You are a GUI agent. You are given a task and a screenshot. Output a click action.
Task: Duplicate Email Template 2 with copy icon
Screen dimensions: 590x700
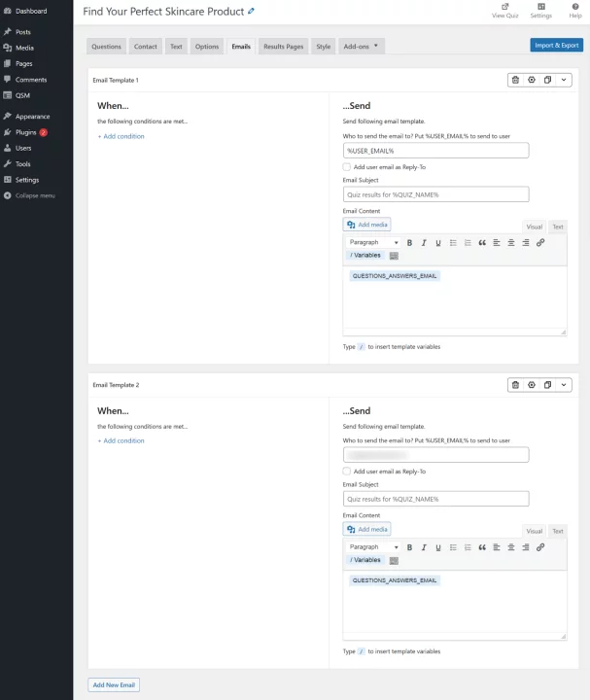click(x=547, y=385)
